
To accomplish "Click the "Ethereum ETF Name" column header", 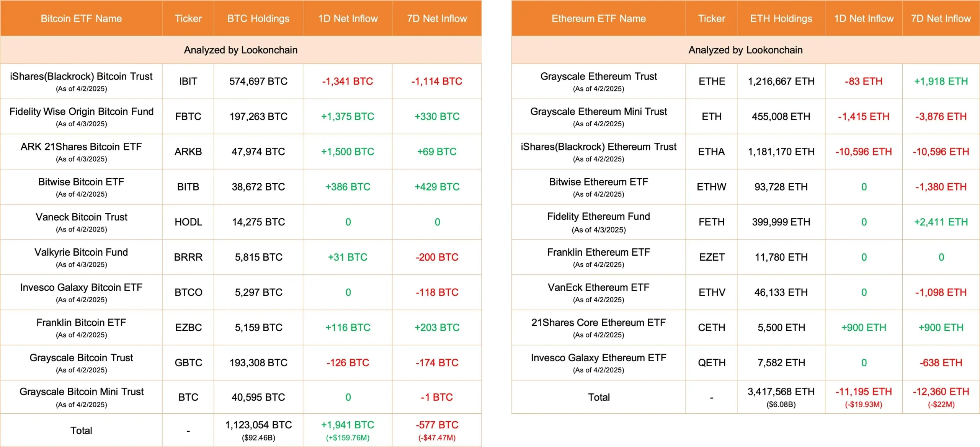I will 598,18.
